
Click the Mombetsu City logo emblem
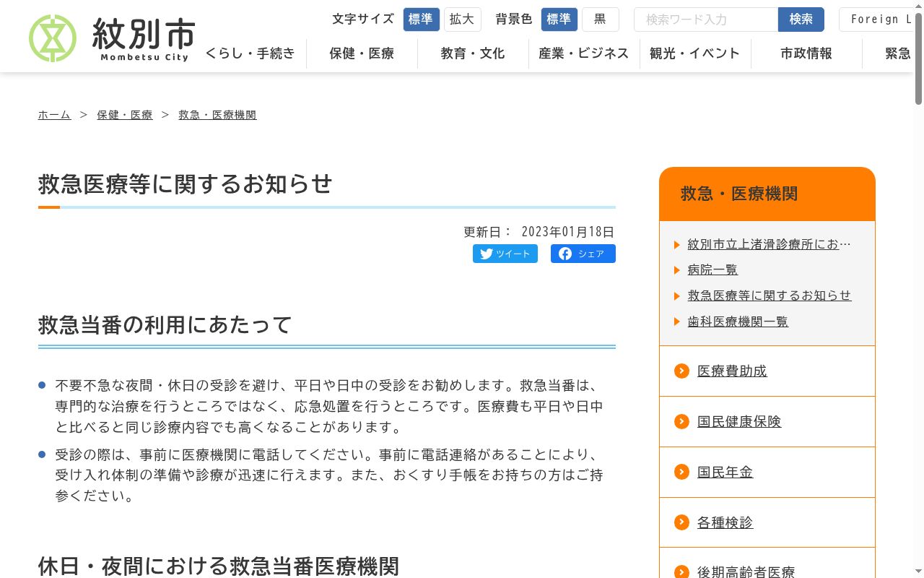pyautogui.click(x=53, y=38)
